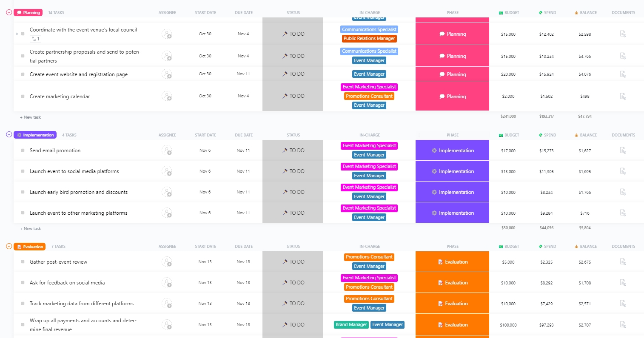Collapse the Evaluation group
This screenshot has width=644, height=338.
pos(9,246)
